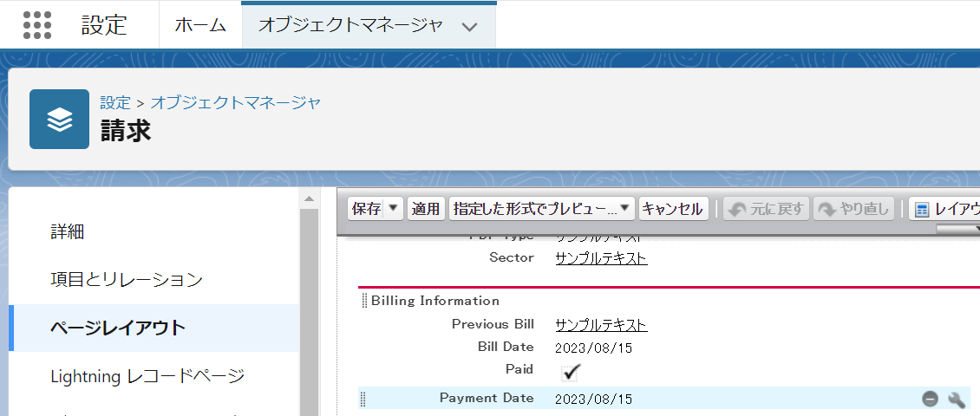The image size is (980, 416).
Task: Click the やり直し redo button
Action: 854,209
